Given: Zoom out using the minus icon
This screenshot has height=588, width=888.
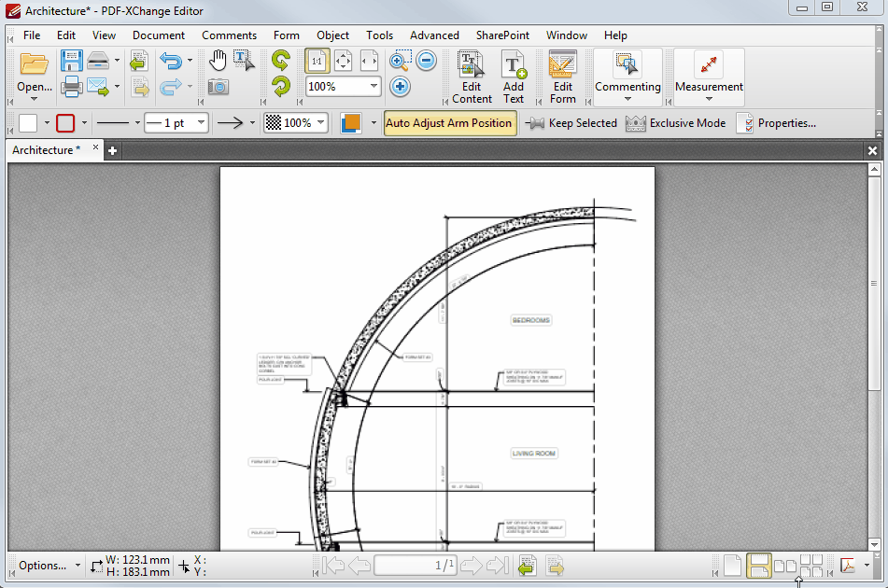Looking at the screenshot, I should (x=425, y=60).
